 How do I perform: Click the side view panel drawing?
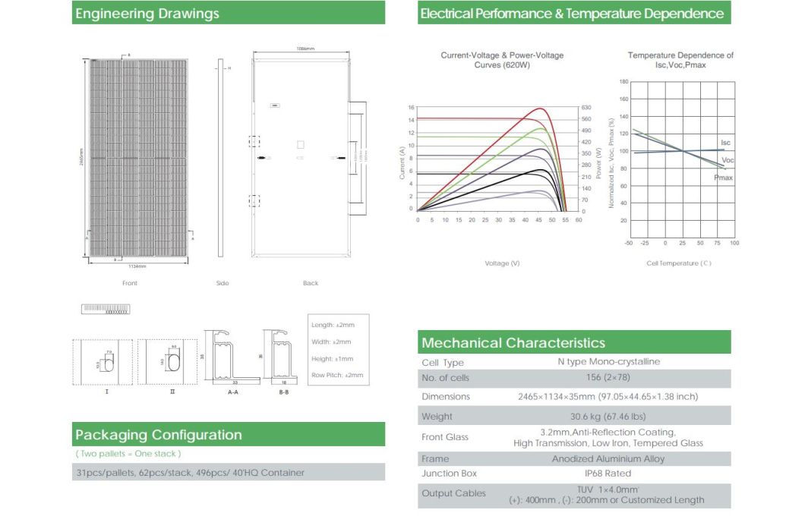(220, 158)
